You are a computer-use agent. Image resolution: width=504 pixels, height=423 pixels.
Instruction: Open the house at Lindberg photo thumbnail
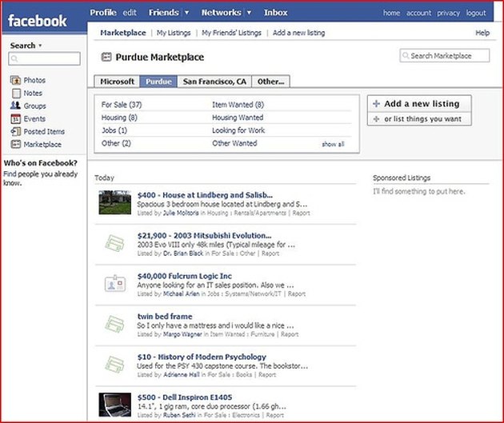[x=114, y=202]
